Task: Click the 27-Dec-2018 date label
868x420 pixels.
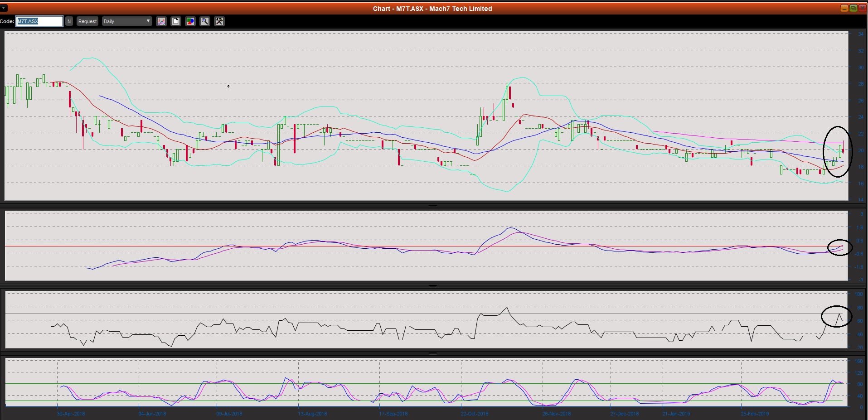Action: (x=625, y=414)
